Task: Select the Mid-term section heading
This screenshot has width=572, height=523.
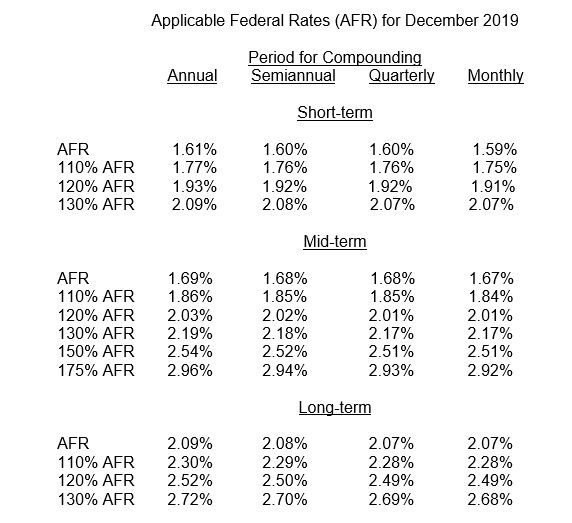Action: [x=335, y=241]
